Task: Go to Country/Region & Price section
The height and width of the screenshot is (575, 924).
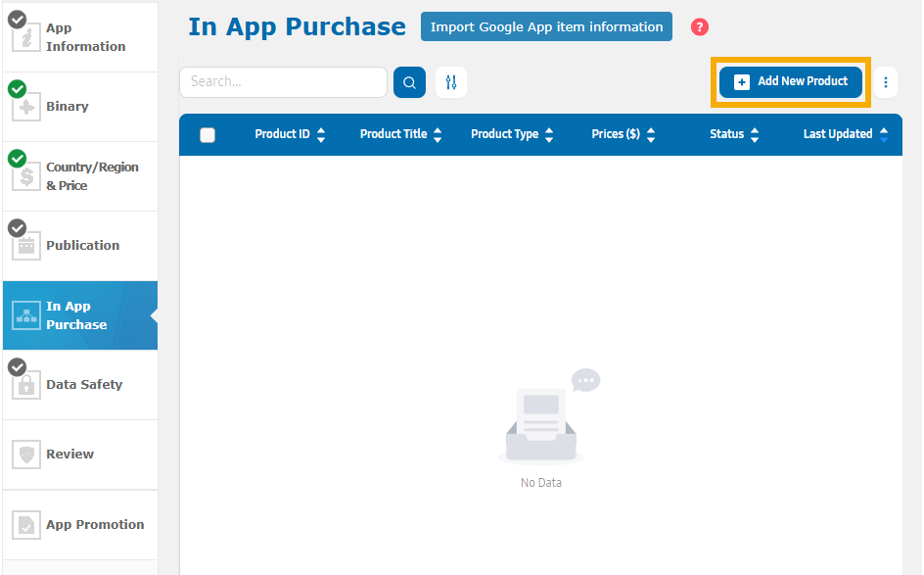Action: [x=91, y=176]
